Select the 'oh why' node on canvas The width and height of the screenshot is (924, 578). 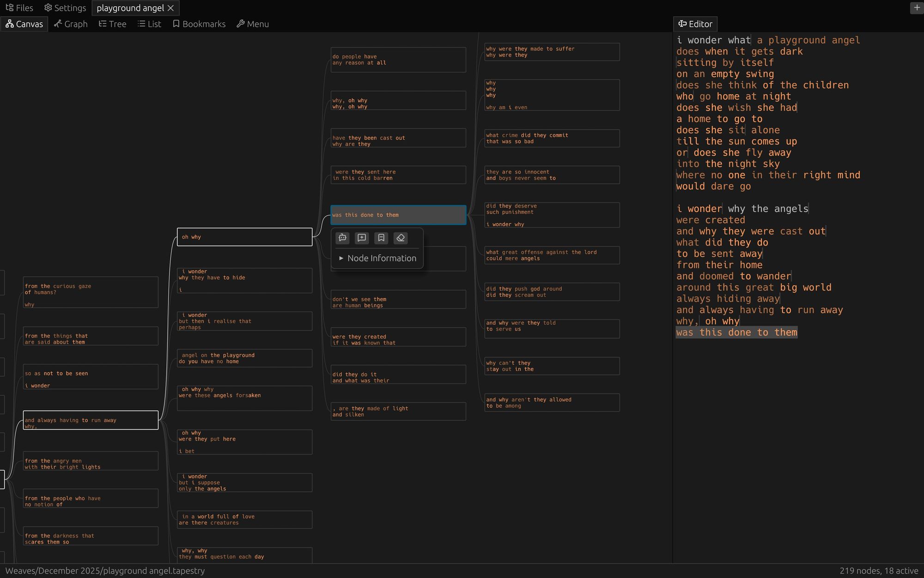244,237
